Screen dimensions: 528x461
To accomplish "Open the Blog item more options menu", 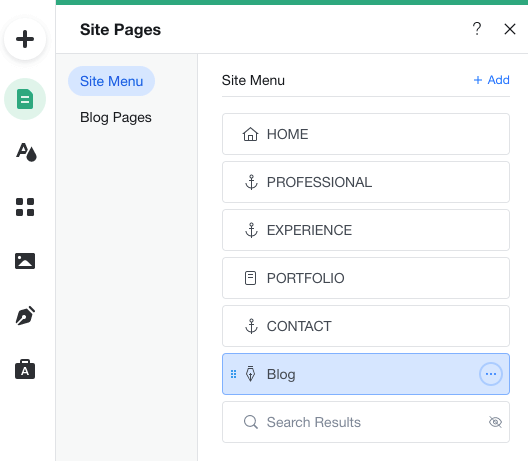I will click(491, 374).
